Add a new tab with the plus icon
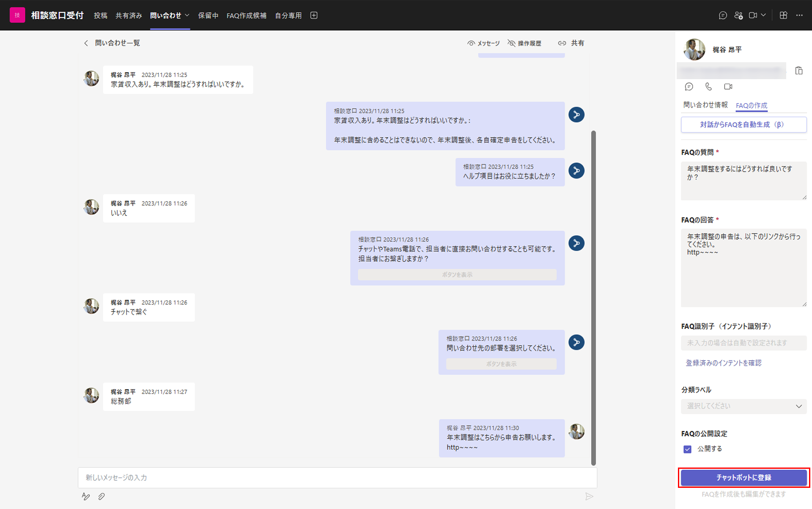Screen dimensions: 812x509 (314, 15)
